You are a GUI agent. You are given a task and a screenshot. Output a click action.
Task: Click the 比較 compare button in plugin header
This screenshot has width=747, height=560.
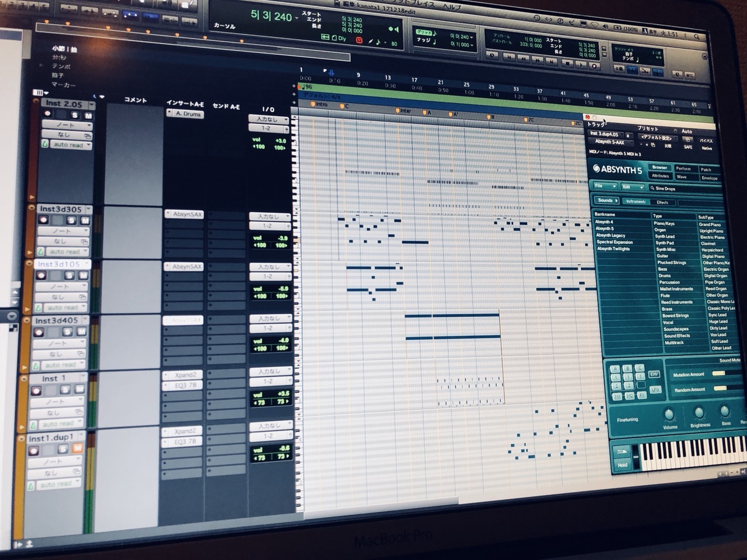(668, 146)
